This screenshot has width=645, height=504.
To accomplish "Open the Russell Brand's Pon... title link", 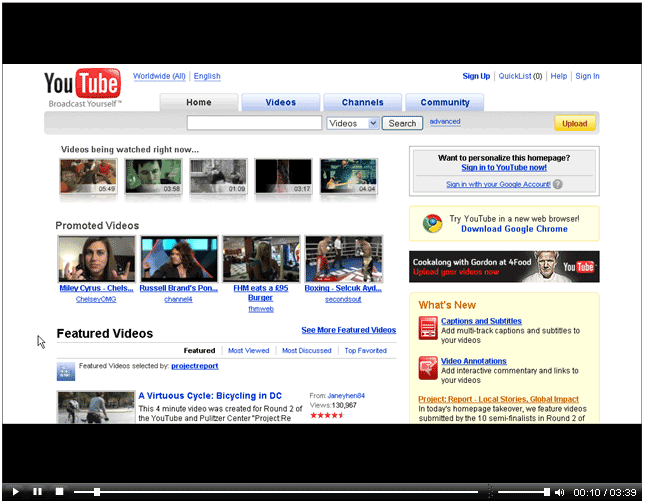I will [179, 288].
